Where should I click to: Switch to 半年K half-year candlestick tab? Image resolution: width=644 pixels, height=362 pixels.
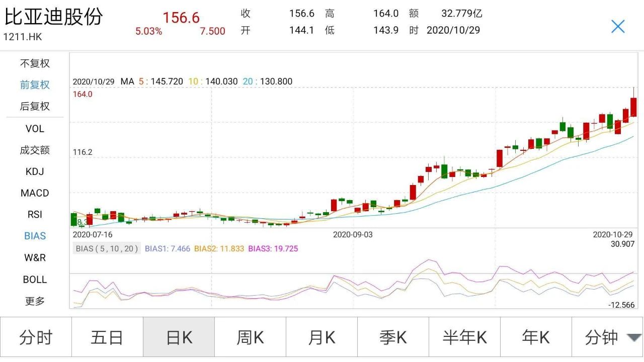pyautogui.click(x=465, y=337)
